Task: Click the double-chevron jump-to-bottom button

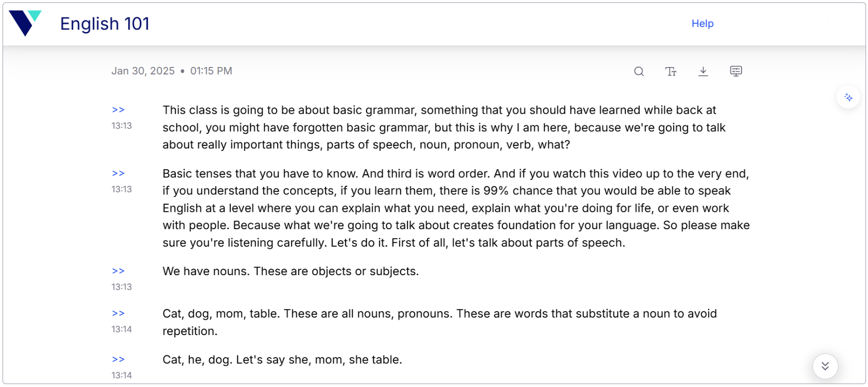Action: point(825,366)
